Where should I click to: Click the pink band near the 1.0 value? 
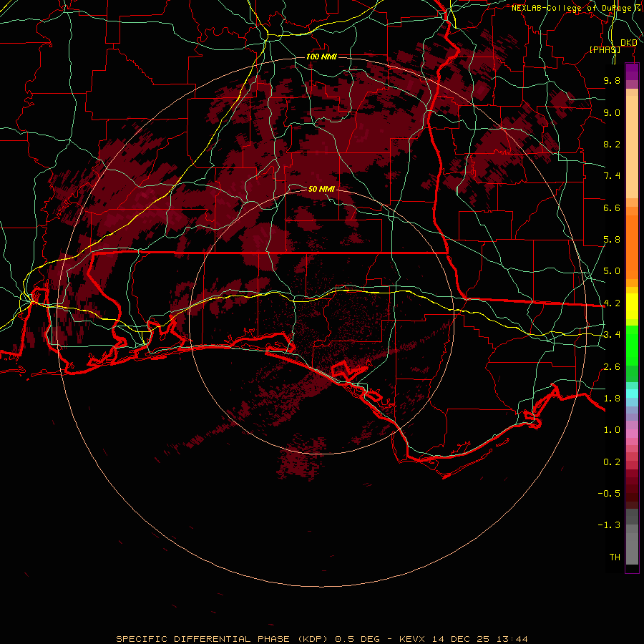[x=632, y=434]
